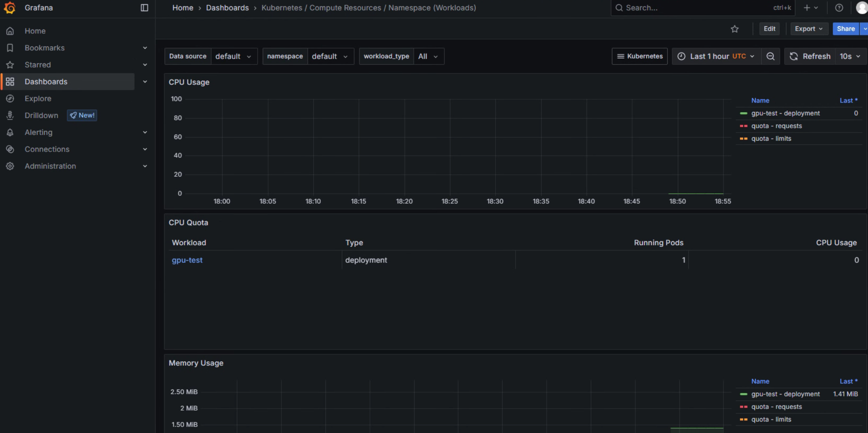Viewport: 868px width, 433px height.
Task: Click the Connections icon in sidebar
Action: coord(10,149)
